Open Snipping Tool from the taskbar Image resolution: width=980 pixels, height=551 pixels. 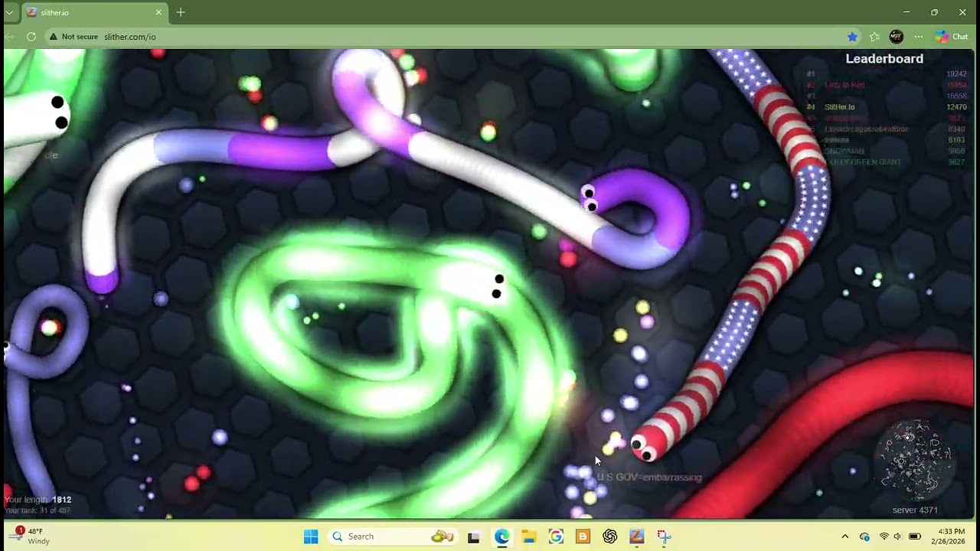pyautogui.click(x=664, y=536)
